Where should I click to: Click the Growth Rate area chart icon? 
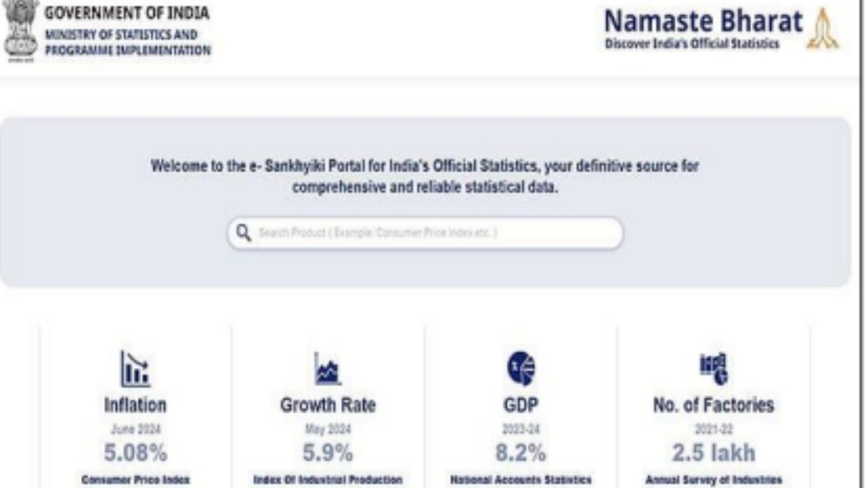[x=328, y=369]
